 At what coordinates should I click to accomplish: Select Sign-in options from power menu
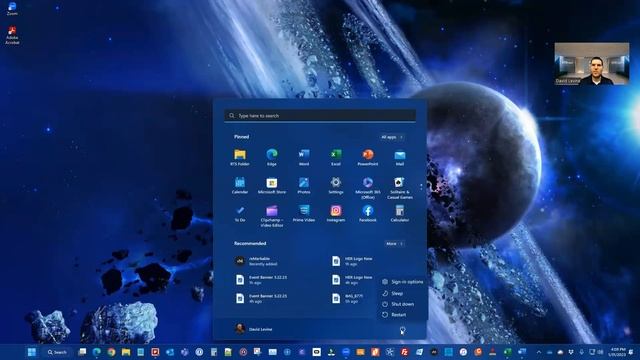pyautogui.click(x=403, y=282)
